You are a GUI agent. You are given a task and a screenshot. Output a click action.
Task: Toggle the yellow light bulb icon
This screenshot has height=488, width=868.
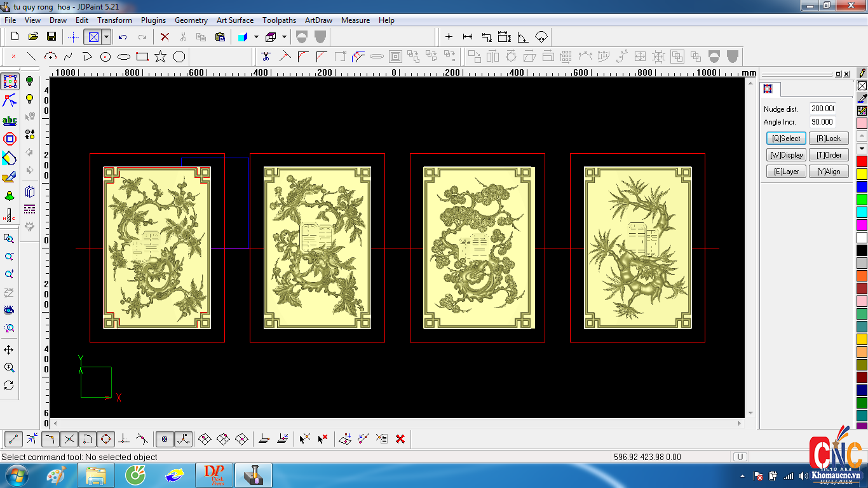[x=29, y=99]
